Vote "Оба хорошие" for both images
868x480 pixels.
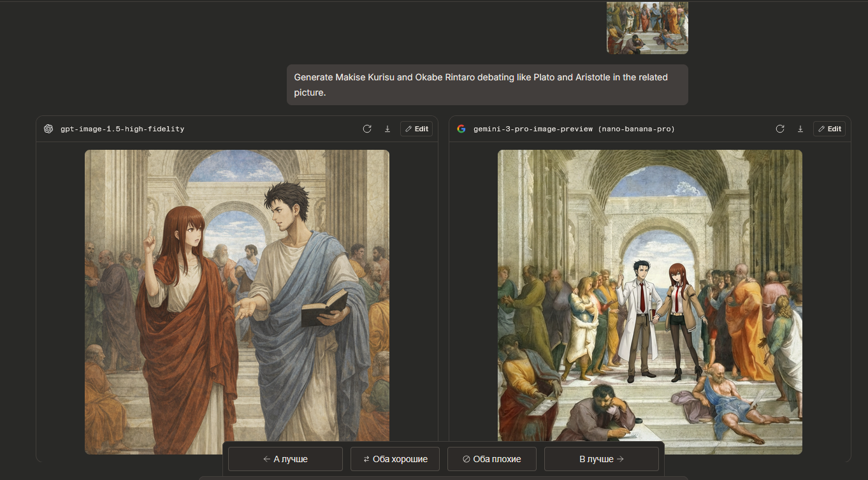point(395,459)
